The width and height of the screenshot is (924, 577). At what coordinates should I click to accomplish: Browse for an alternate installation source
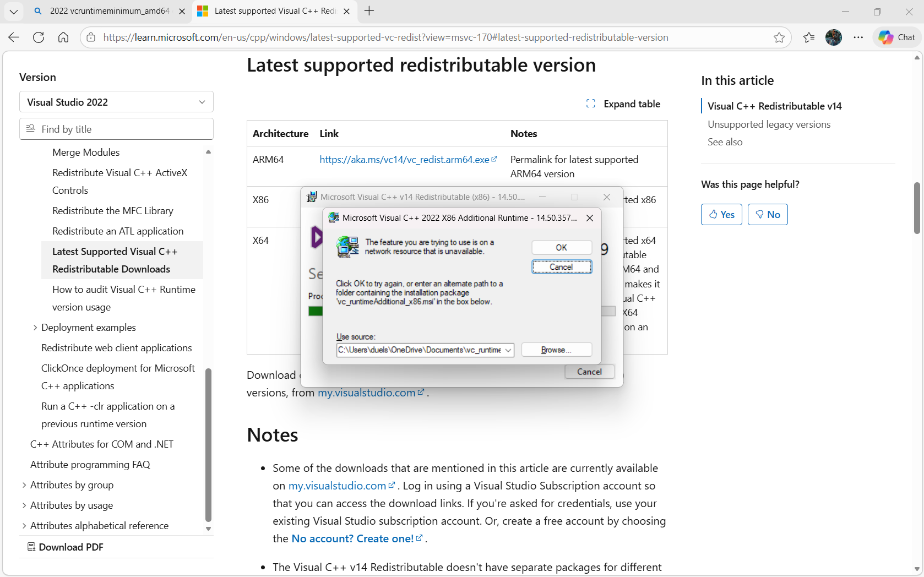click(x=557, y=350)
